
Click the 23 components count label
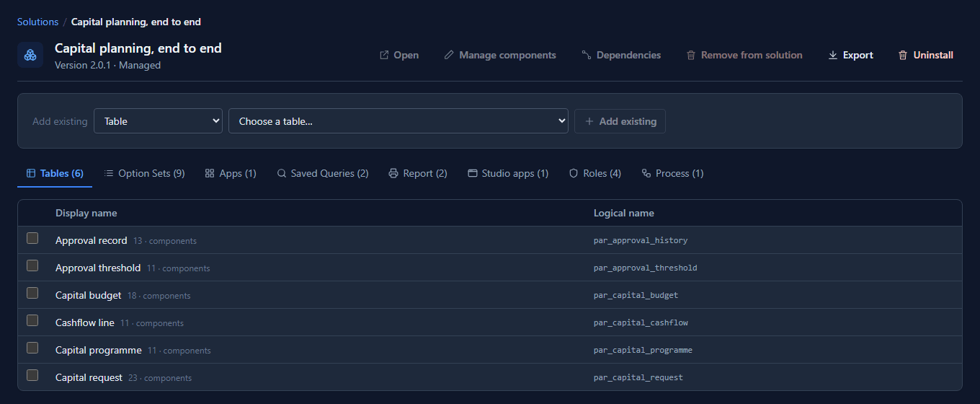160,378
